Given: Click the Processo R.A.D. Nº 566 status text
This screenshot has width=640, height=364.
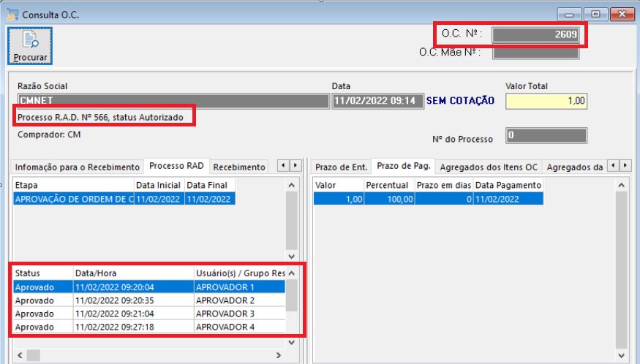Looking at the screenshot, I should [x=100, y=117].
